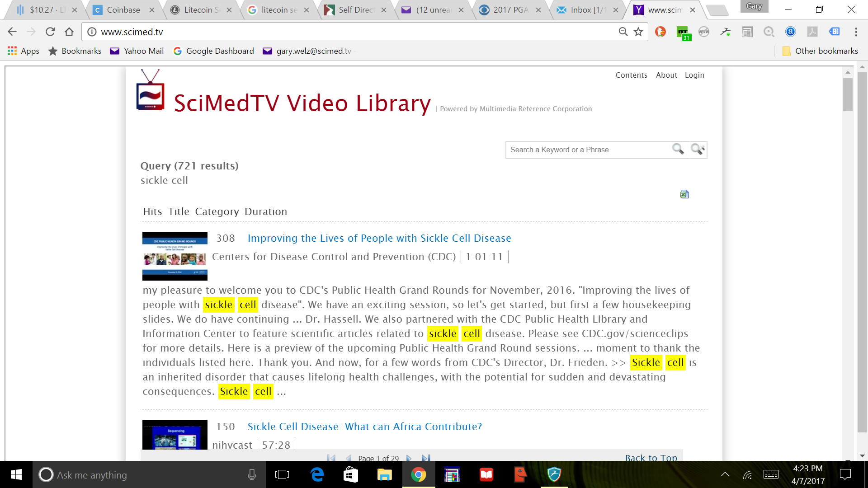The height and width of the screenshot is (488, 868).
Task: Open the CDC Grand Rounds video thumbnail
Action: tap(175, 256)
